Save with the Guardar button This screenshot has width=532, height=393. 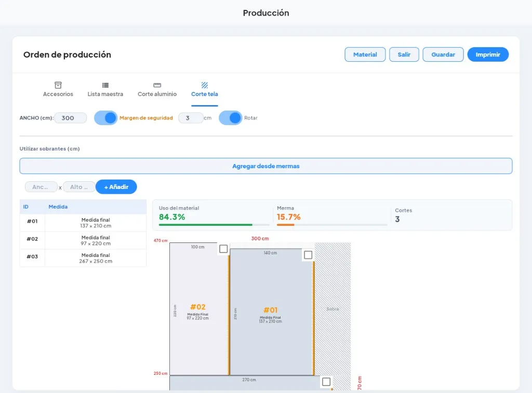[x=443, y=55]
